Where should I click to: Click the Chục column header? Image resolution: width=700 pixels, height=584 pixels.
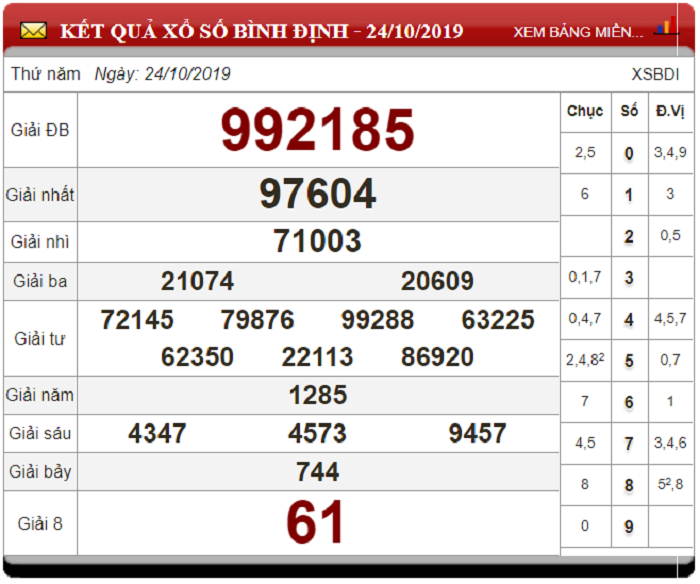coord(585,111)
